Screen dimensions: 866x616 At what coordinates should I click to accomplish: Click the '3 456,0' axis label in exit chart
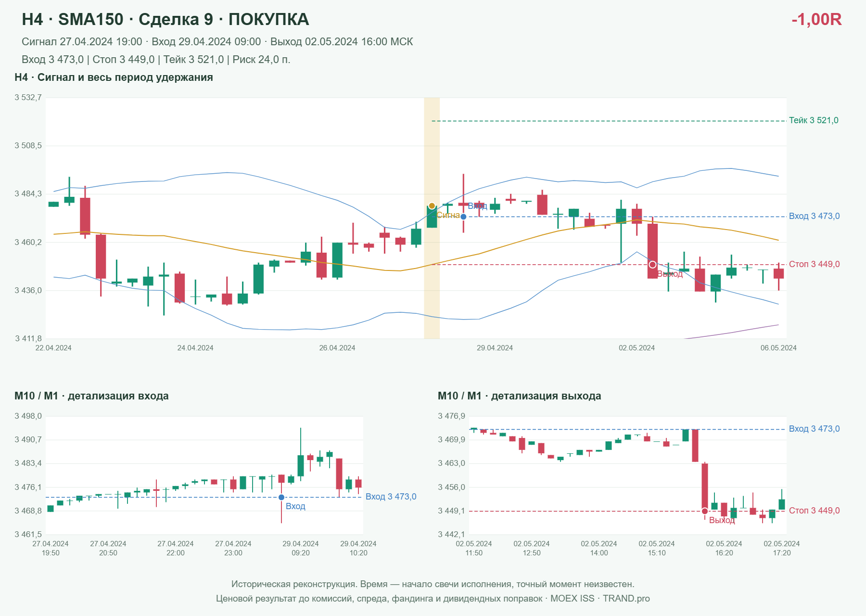pos(451,487)
